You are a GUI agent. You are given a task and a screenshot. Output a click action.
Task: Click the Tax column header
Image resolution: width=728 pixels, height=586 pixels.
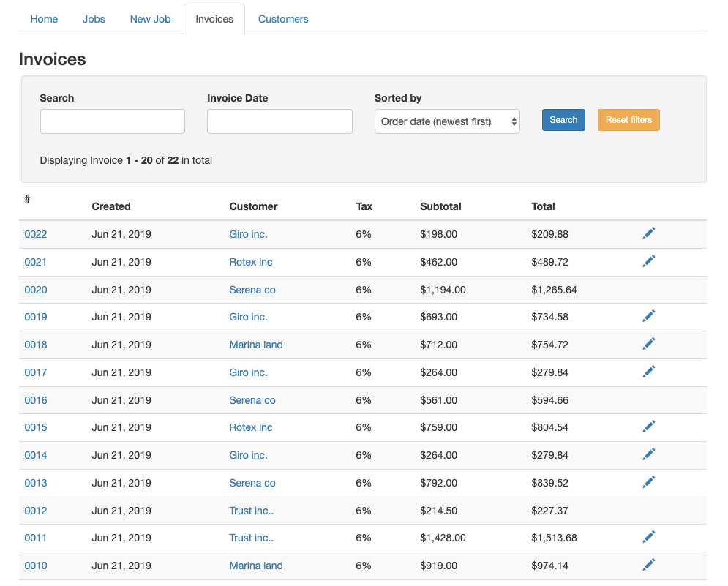tap(364, 206)
